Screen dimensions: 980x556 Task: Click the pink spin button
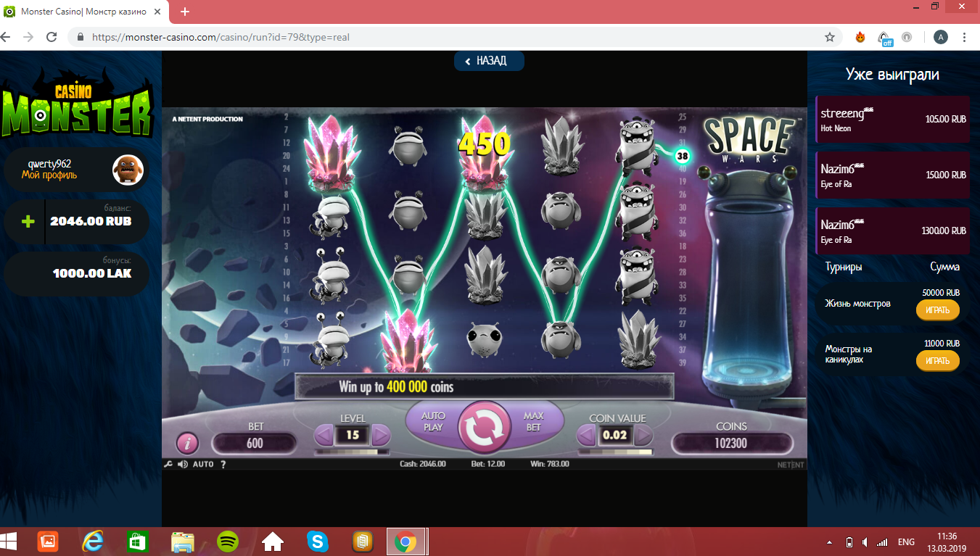click(484, 429)
